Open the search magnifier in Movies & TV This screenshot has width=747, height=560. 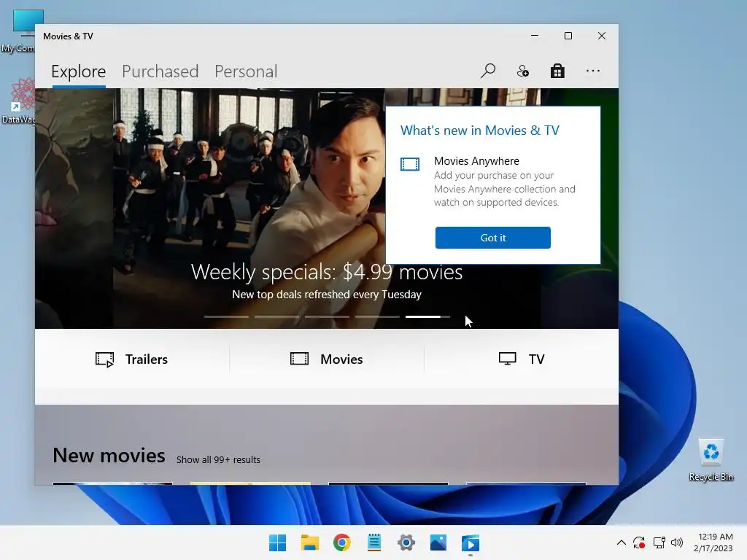[488, 71]
